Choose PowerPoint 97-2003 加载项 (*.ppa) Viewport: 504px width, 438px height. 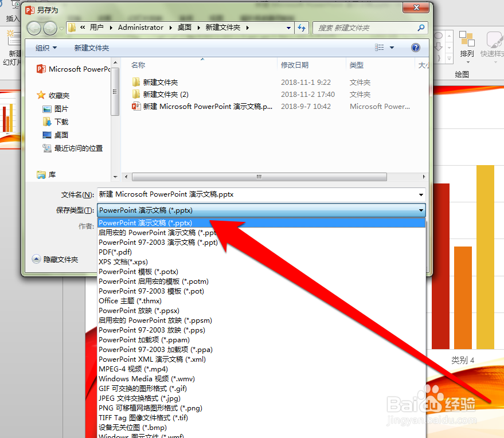pyautogui.click(x=261, y=350)
